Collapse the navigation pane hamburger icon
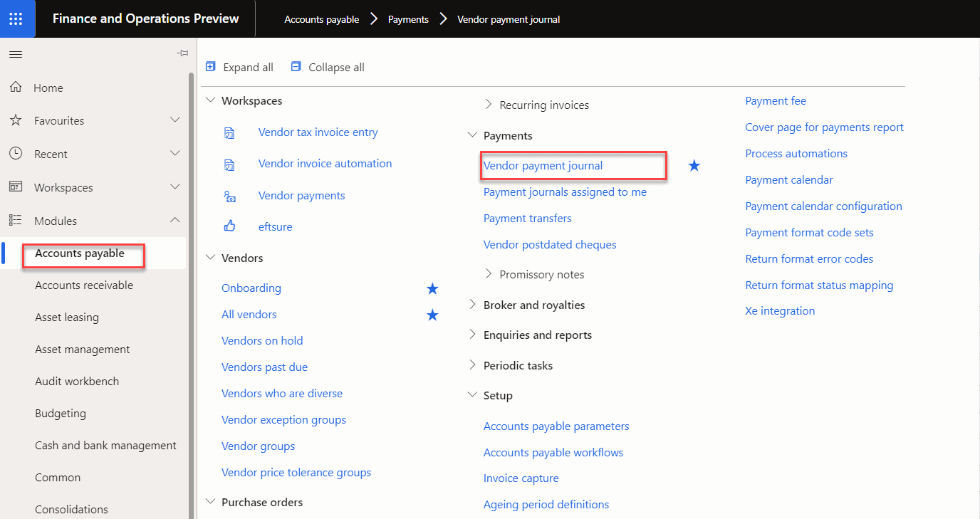Screen dimensions: 980x519 coord(15,54)
